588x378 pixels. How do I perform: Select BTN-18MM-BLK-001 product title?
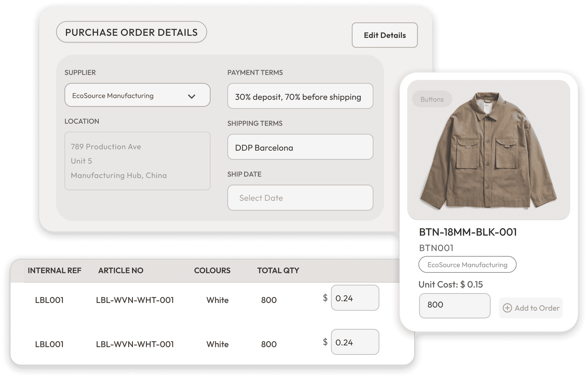(467, 232)
